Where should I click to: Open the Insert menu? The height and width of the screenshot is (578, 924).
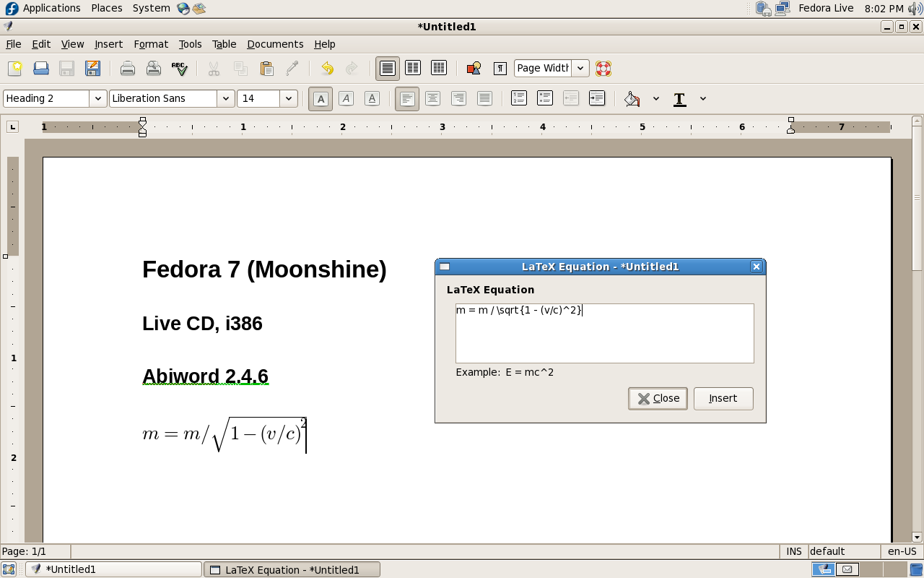tap(109, 44)
